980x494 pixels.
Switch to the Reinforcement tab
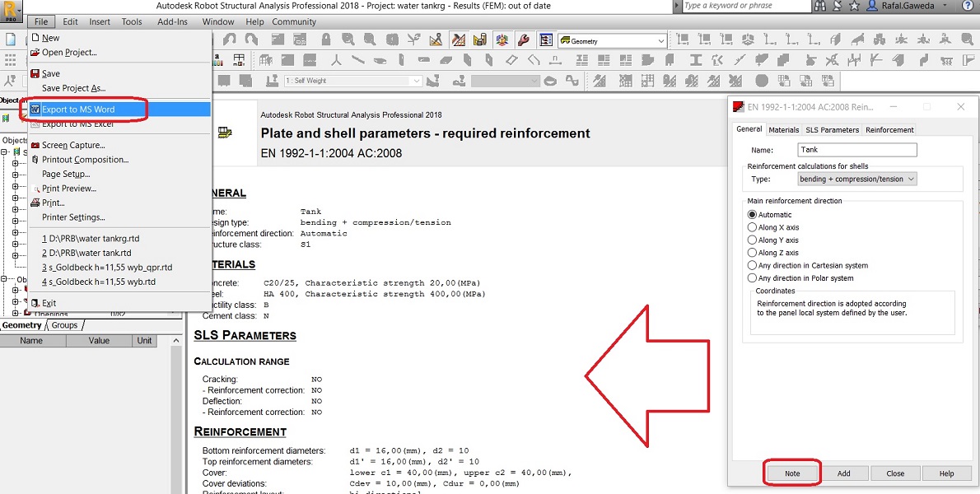point(889,130)
